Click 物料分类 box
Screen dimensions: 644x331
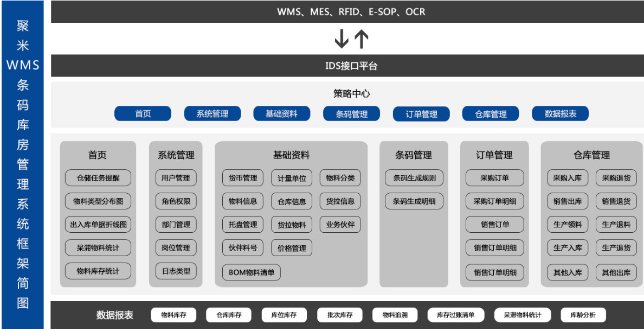[340, 178]
